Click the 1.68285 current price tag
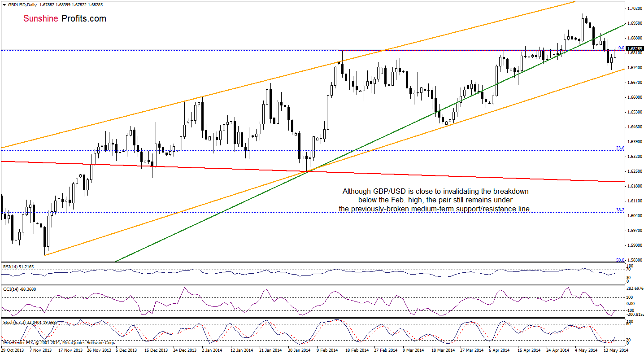 click(635, 48)
